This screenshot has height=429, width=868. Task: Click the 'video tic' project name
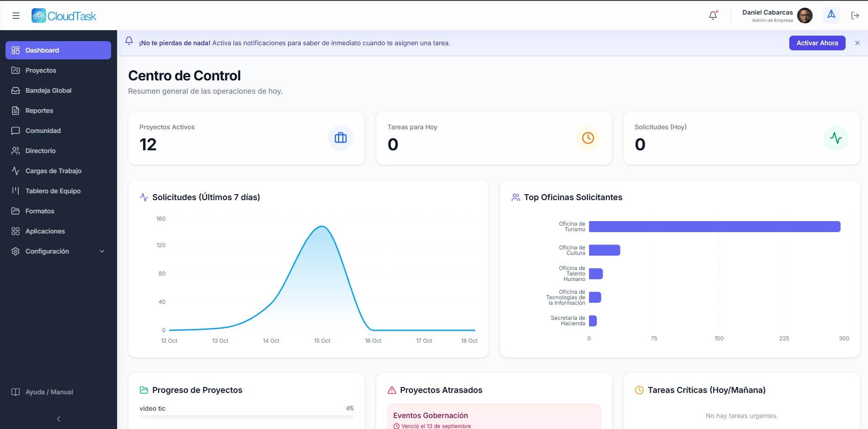click(152, 408)
